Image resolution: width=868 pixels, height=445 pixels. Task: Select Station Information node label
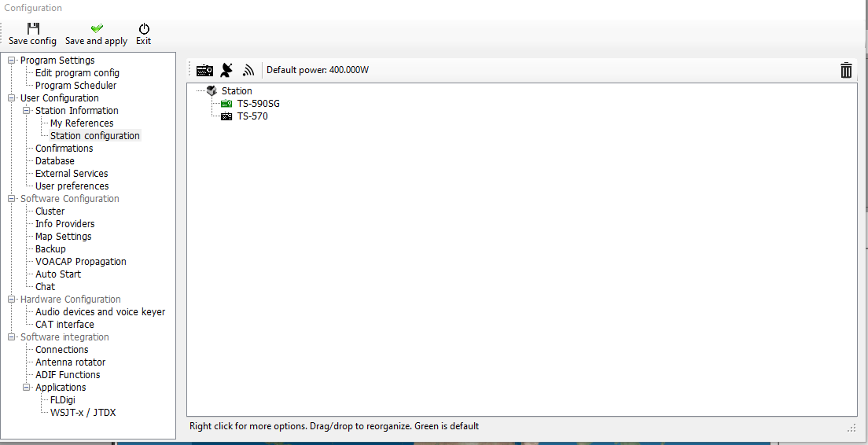[x=77, y=111]
